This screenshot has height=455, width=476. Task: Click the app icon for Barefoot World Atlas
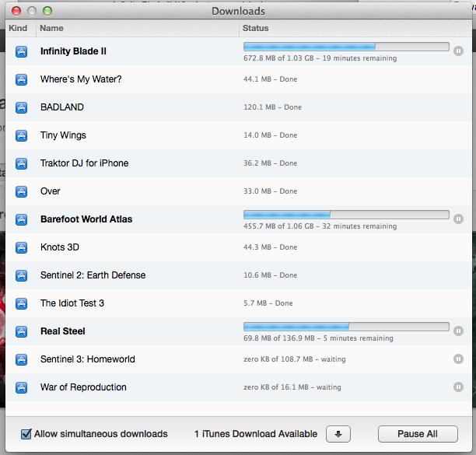point(21,219)
